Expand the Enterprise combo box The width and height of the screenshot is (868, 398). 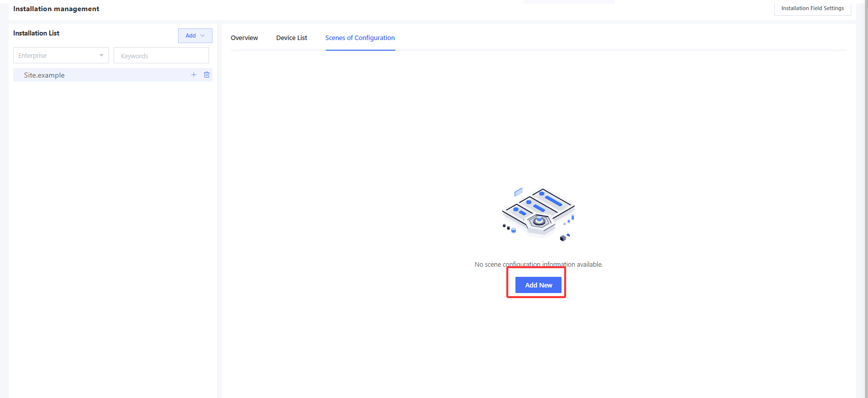pyautogui.click(x=60, y=56)
